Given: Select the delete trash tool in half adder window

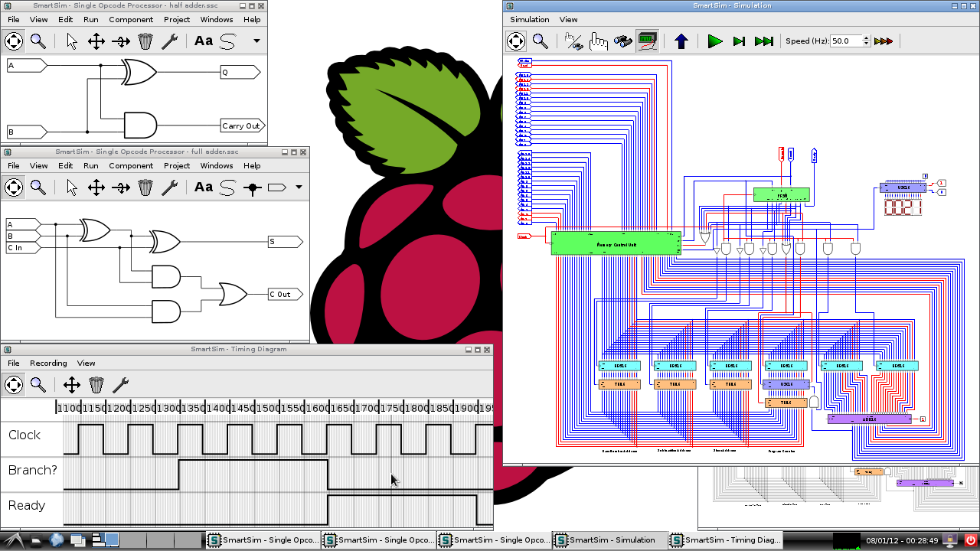Looking at the screenshot, I should click(145, 41).
